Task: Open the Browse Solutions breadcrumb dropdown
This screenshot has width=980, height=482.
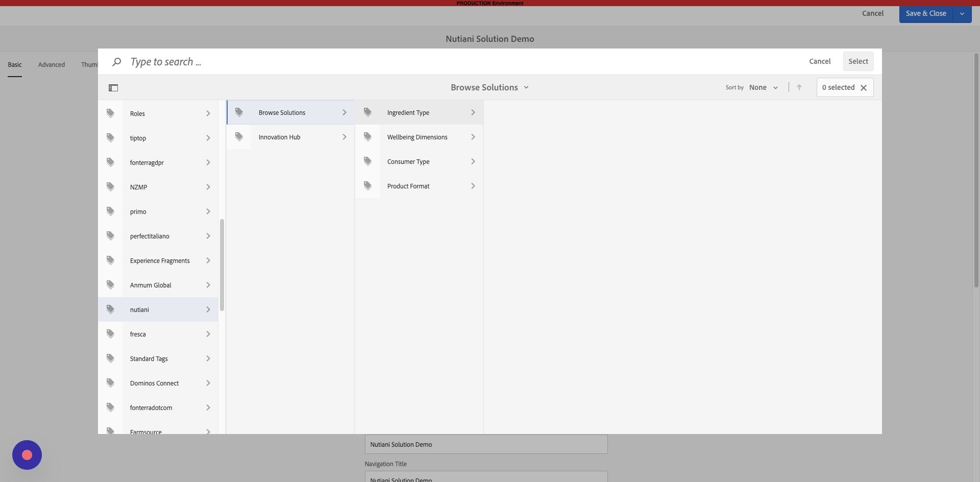Action: coord(489,87)
